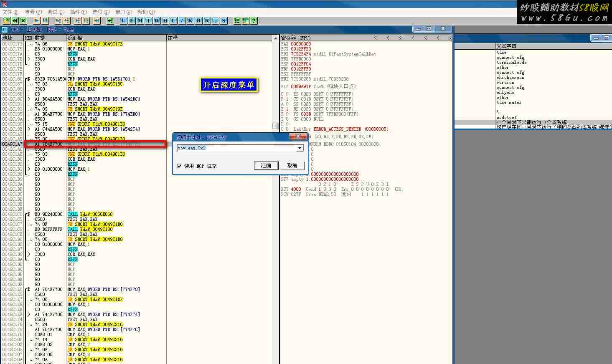
Task: Click the green Help question-mark icon
Action: click(x=254, y=20)
